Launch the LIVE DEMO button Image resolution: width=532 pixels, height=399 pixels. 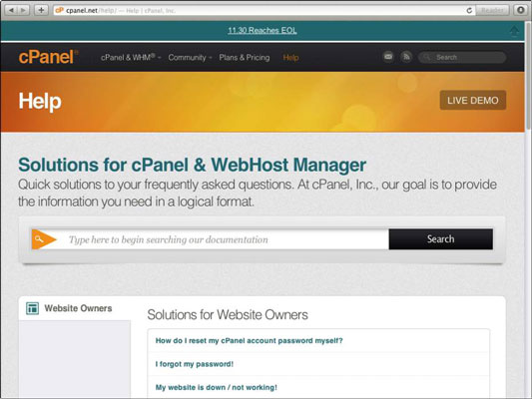point(473,100)
